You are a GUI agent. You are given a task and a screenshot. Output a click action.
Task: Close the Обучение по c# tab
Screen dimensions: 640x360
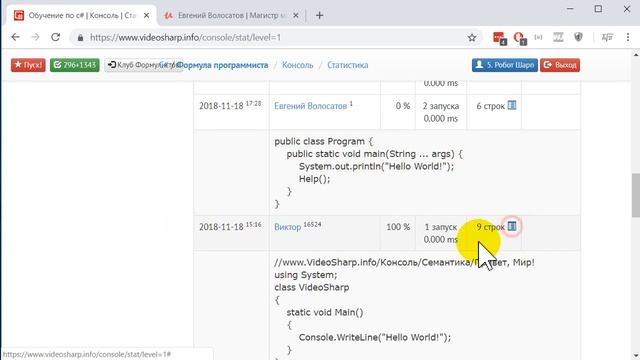[146, 16]
